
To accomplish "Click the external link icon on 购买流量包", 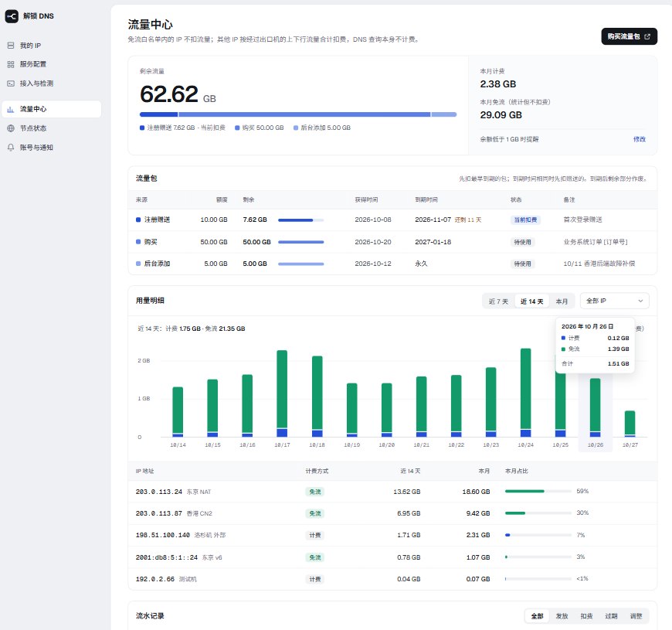I will (647, 36).
